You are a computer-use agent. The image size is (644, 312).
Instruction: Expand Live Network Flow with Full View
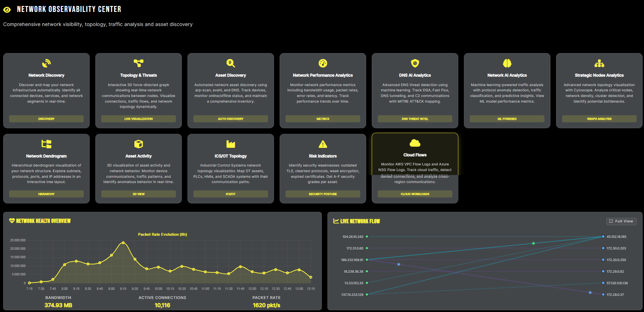click(x=621, y=221)
